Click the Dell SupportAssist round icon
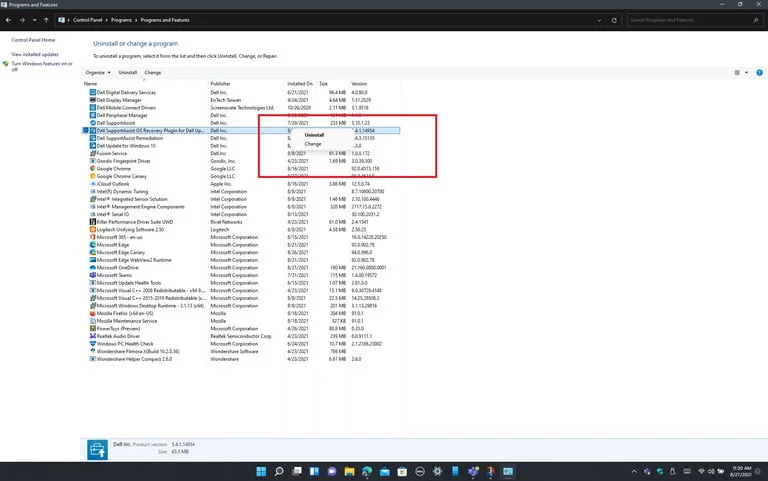 tap(93, 123)
